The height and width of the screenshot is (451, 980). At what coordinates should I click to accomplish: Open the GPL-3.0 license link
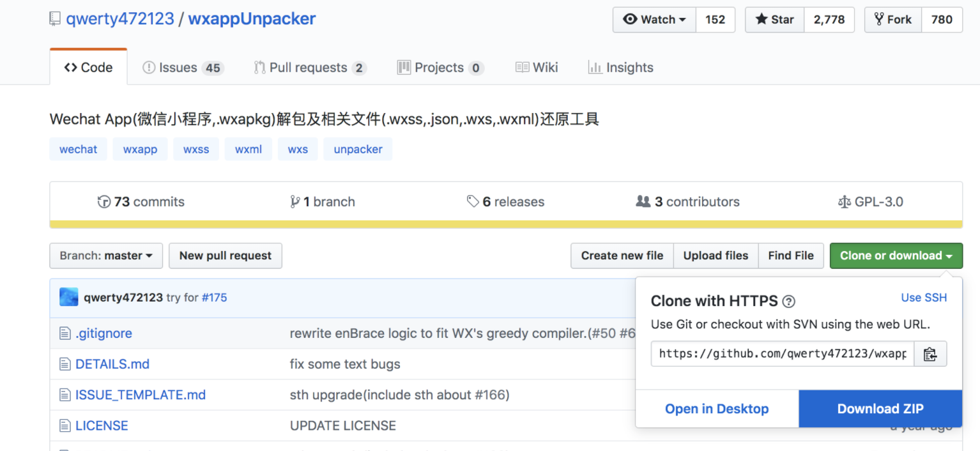tap(870, 202)
